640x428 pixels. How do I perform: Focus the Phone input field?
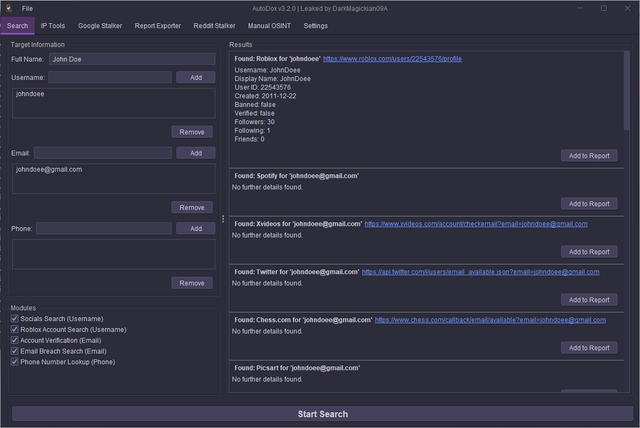coord(104,228)
